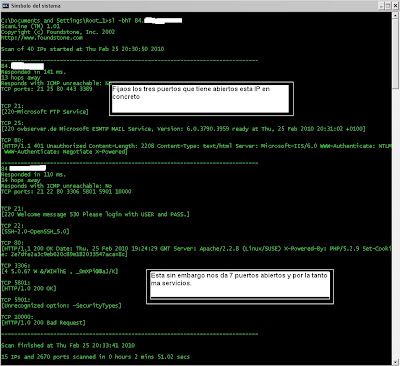This screenshot has width=400, height=366.
Task: Maximize the Símbolo del sistema window
Action: pos(387,6)
